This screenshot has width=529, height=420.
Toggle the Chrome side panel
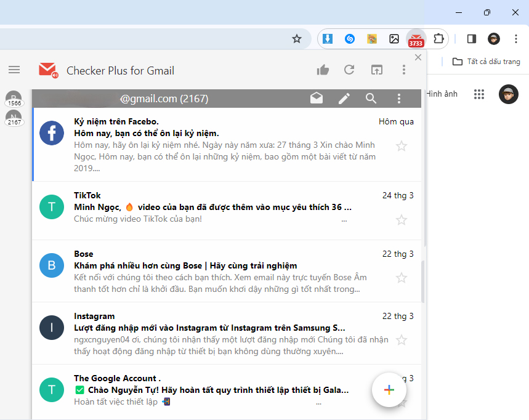(x=471, y=39)
